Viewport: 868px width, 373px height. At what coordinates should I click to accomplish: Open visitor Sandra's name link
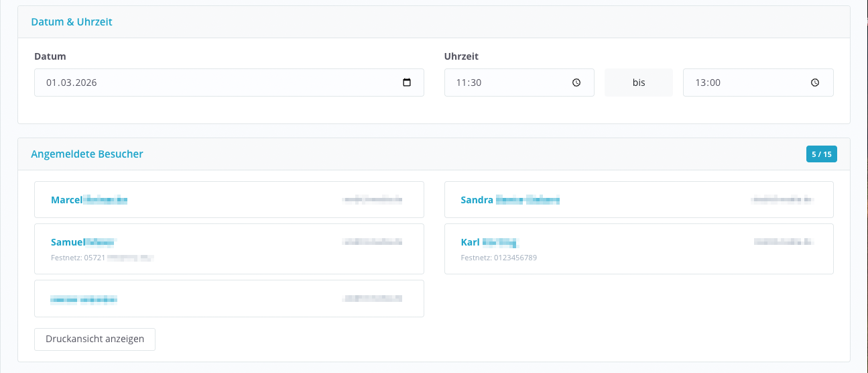coord(509,200)
